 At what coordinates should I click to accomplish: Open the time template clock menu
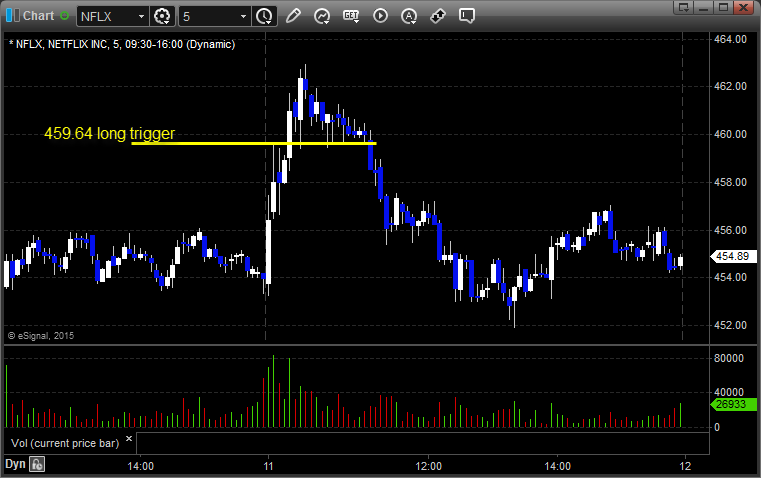(265, 16)
